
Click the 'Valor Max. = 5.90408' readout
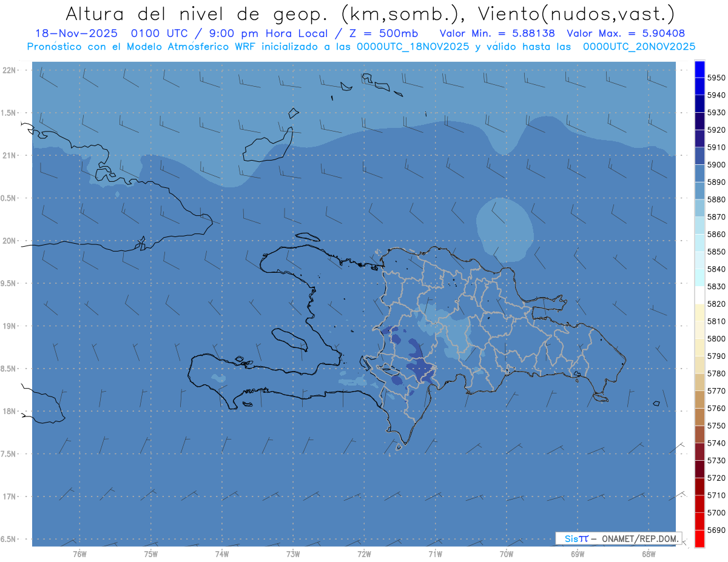(625, 33)
